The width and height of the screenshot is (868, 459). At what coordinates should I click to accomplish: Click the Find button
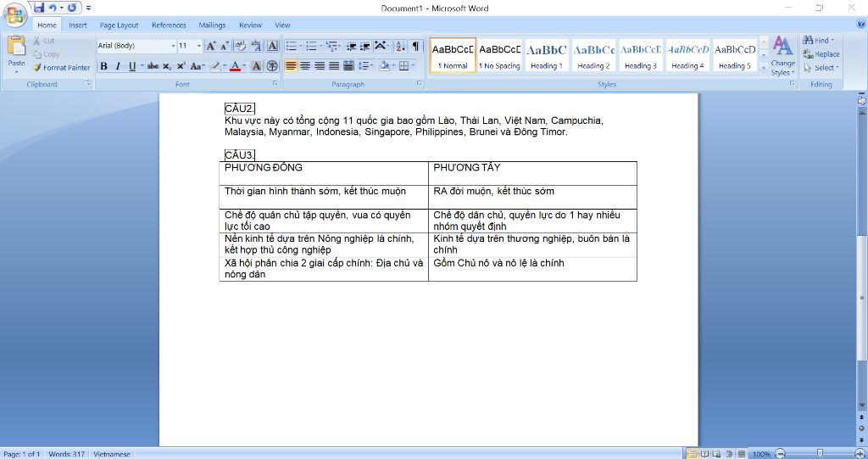[818, 40]
